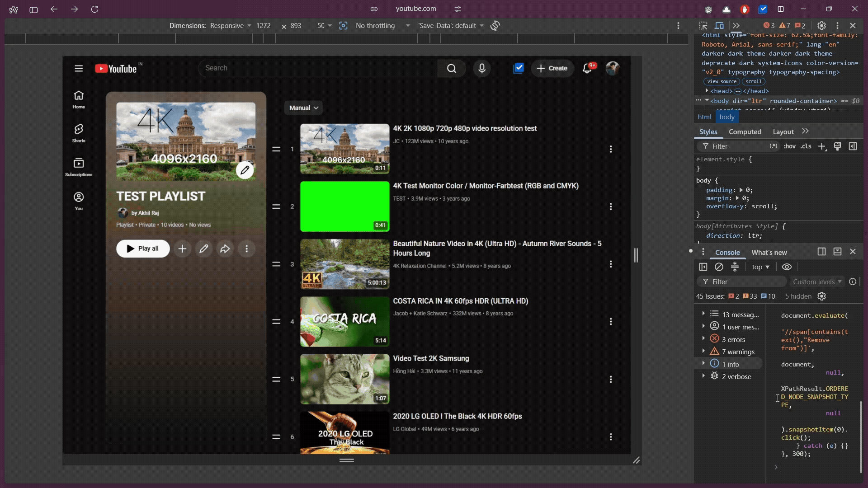Switch to the Layout tab
The width and height of the screenshot is (868, 488).
tap(783, 131)
